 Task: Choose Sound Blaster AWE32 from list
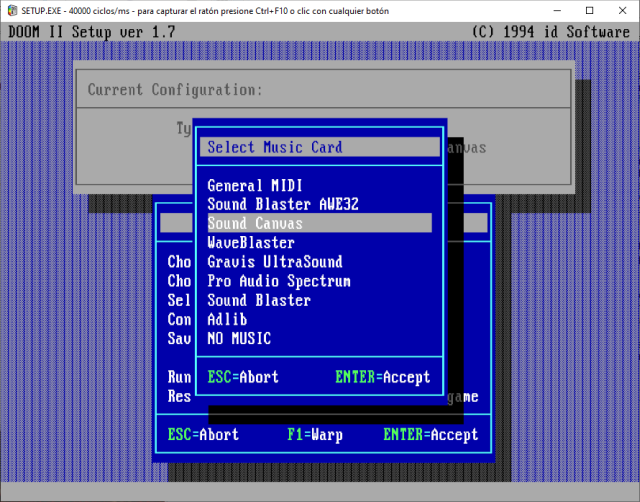tap(283, 204)
